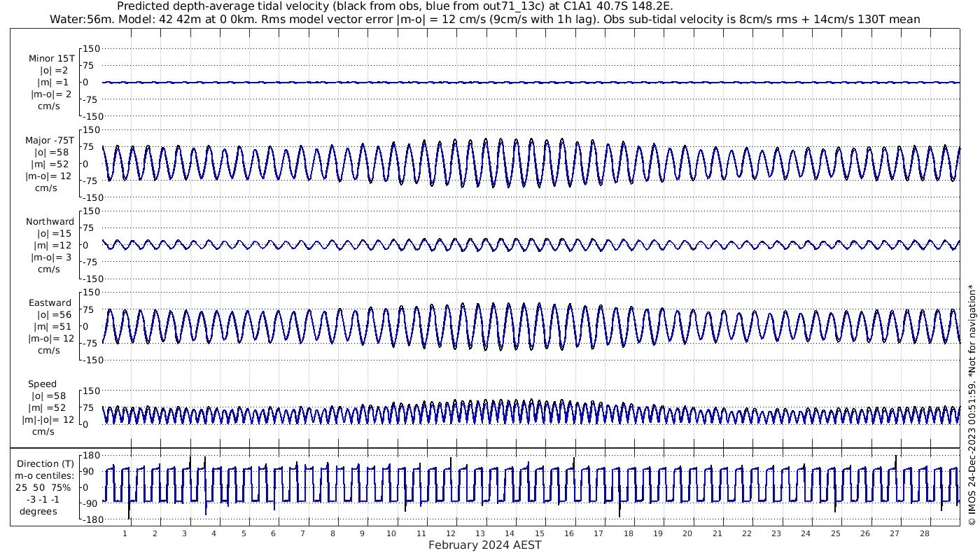This screenshot has height=560, width=980.
Task: Select the 'Minor 15T' panel label
Action: click(52, 58)
